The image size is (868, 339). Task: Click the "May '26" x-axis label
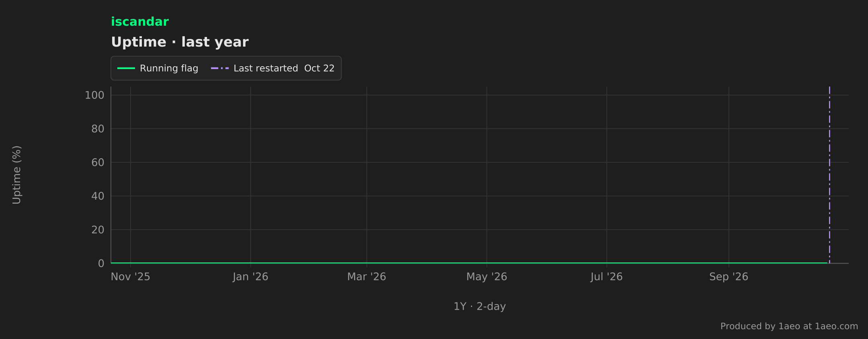(487, 277)
